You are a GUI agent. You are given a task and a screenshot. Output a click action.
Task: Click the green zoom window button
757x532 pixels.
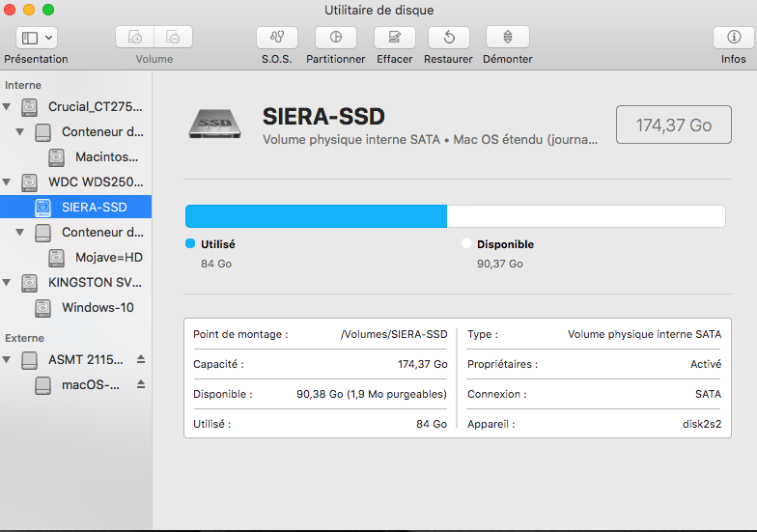[48, 10]
